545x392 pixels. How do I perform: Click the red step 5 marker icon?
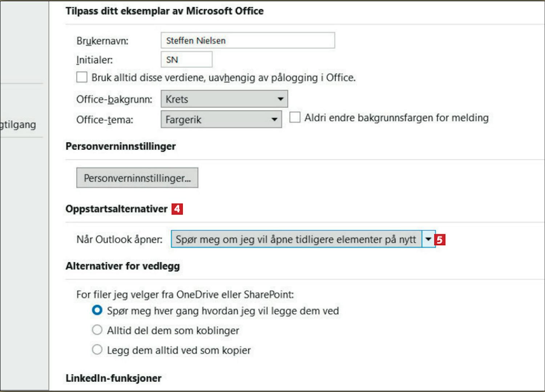pyautogui.click(x=440, y=240)
